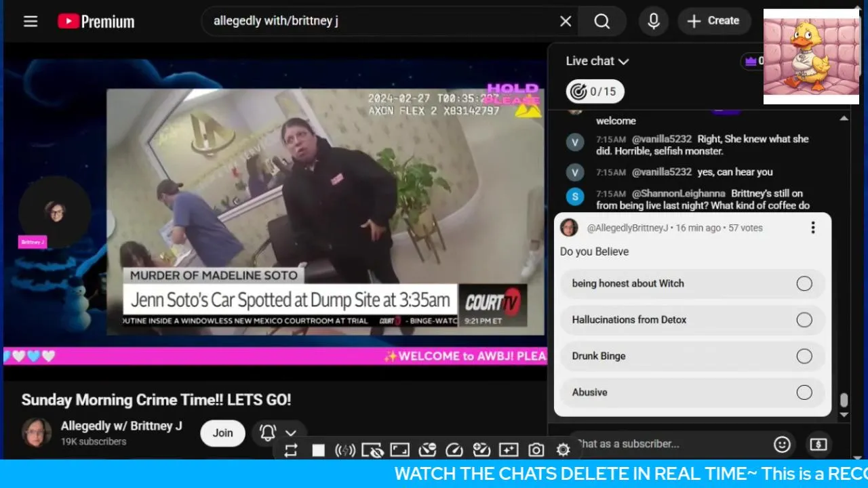
Task: Click the sparkle screen enhance icon
Action: click(x=509, y=450)
